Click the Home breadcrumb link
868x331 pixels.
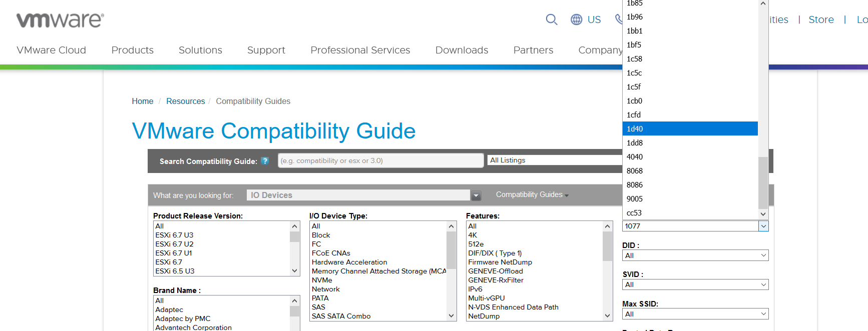(143, 101)
